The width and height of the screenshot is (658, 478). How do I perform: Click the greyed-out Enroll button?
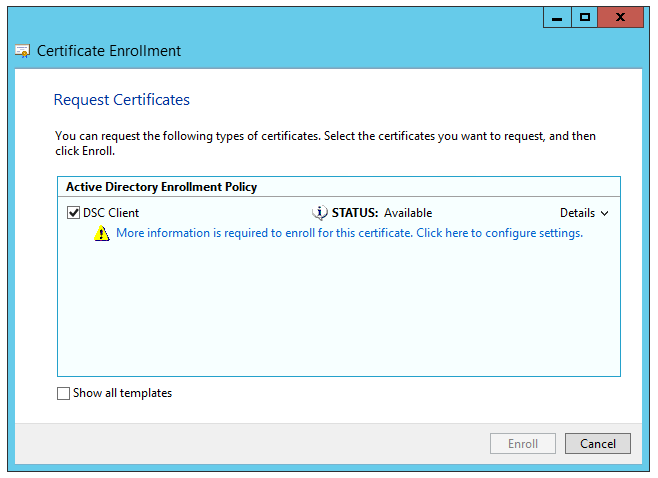click(523, 443)
